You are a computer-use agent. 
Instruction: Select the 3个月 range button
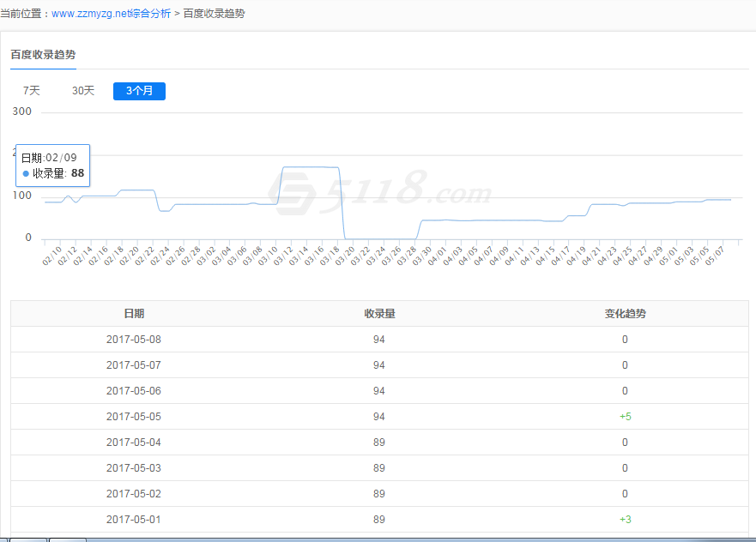[139, 91]
